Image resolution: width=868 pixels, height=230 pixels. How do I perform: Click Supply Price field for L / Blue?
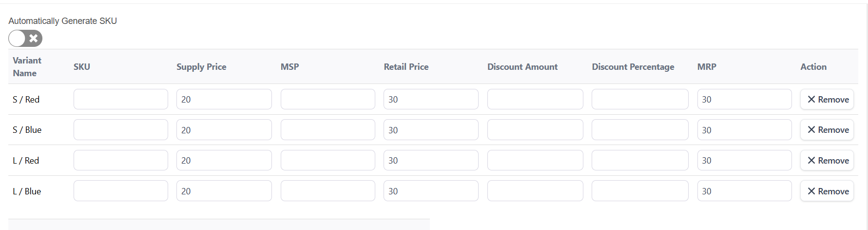(x=224, y=191)
